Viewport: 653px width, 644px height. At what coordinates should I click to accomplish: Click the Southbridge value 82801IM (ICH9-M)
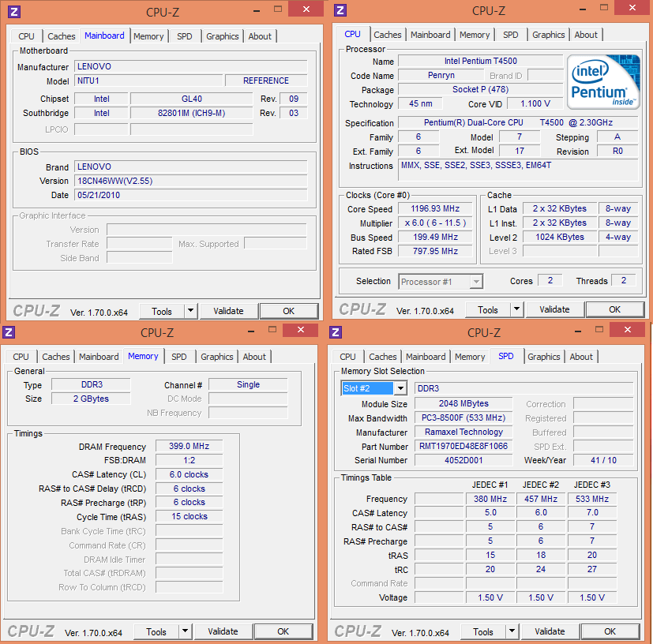(192, 113)
